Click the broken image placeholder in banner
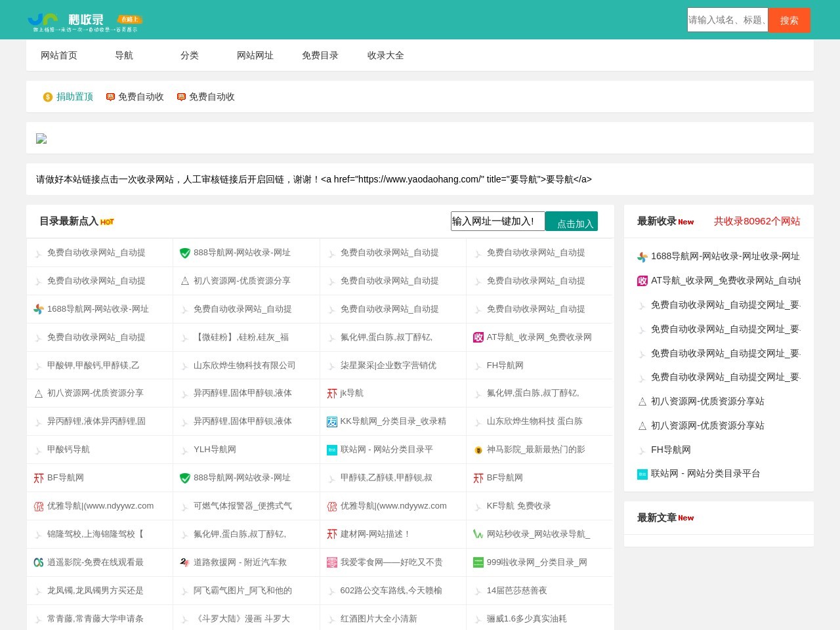The image size is (840, 630). [41, 138]
